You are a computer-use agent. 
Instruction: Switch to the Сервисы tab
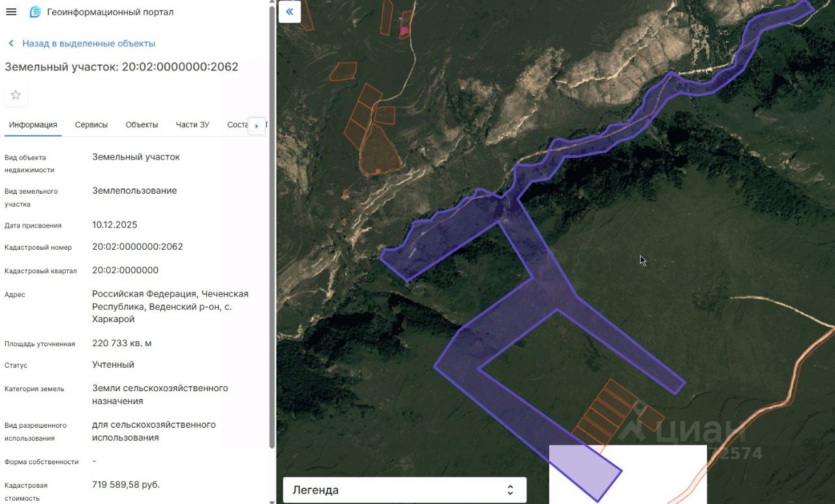pyautogui.click(x=91, y=125)
